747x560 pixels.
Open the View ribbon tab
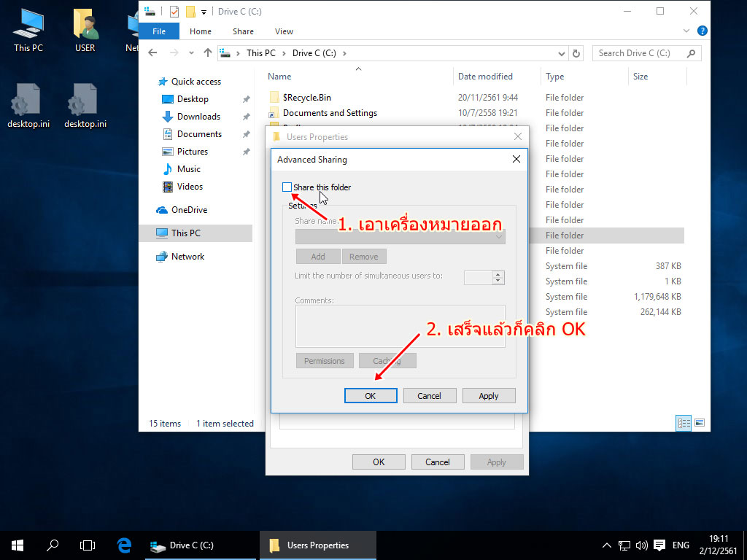[x=284, y=31]
